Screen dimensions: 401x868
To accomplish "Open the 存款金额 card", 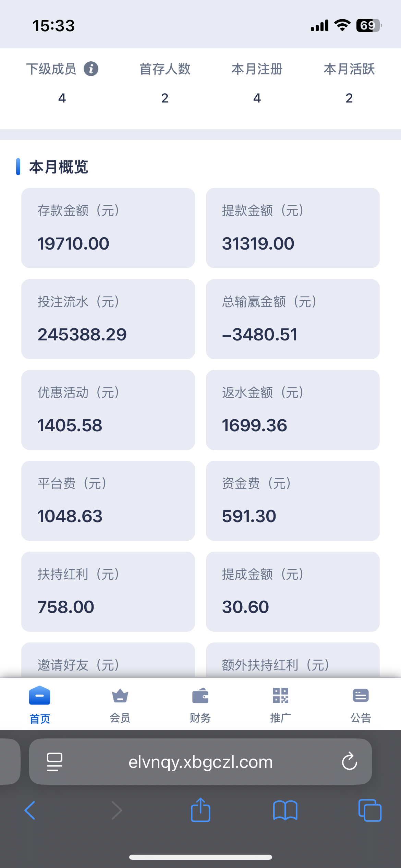I will coord(108,228).
